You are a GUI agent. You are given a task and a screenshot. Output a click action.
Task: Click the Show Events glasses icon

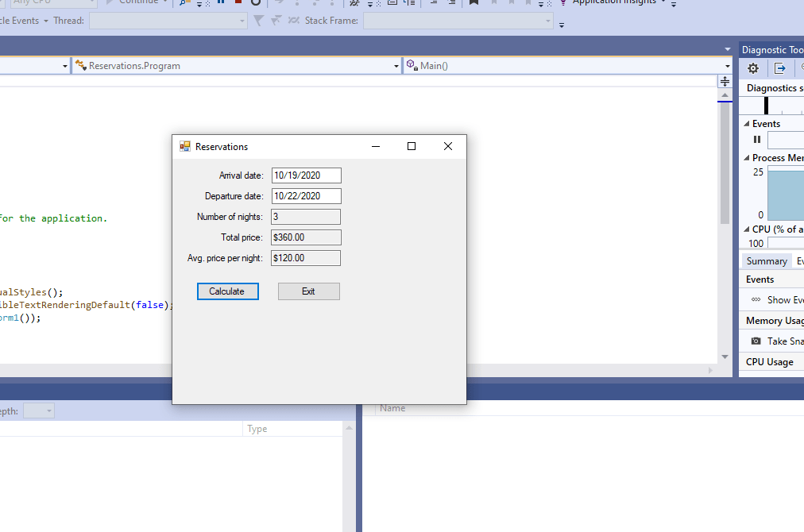coord(756,300)
